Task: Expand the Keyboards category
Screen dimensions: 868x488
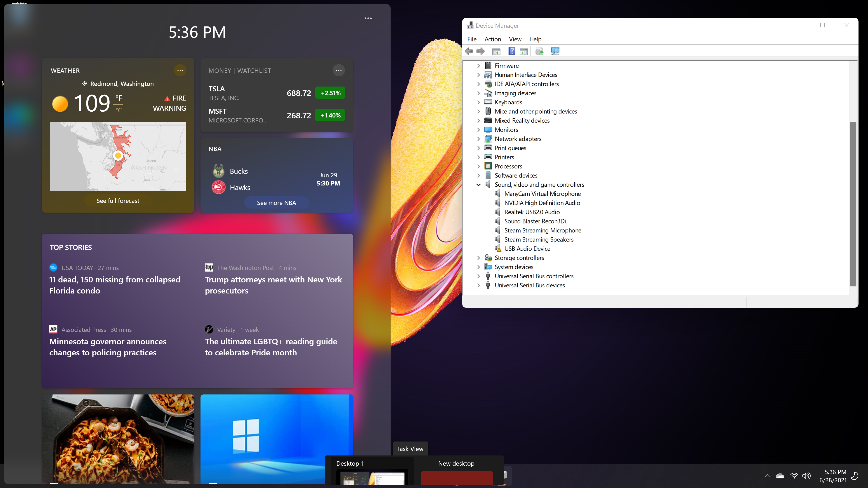Action: (478, 102)
